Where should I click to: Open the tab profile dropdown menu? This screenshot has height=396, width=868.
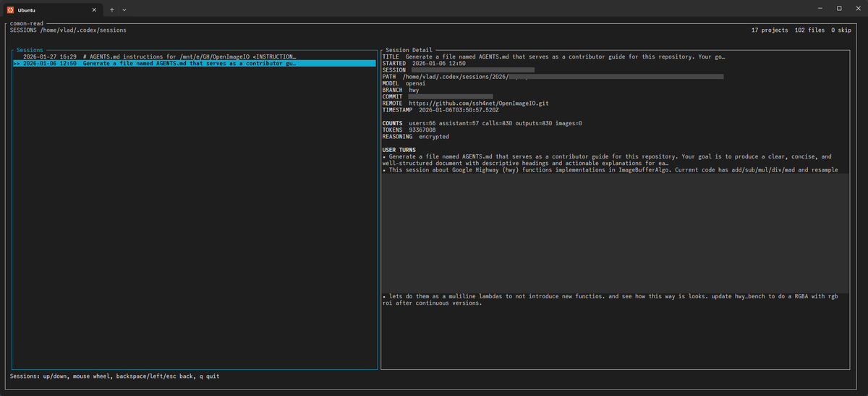pos(124,9)
